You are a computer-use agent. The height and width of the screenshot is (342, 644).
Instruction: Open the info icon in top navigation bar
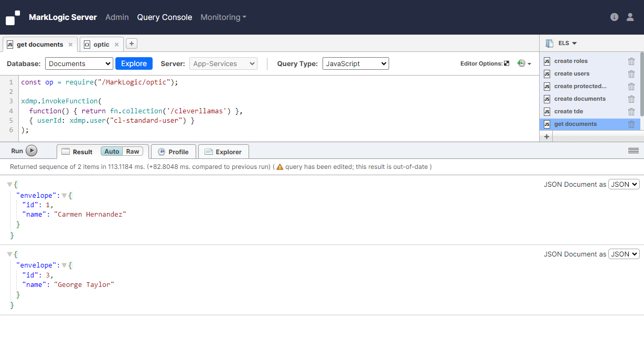coord(614,17)
